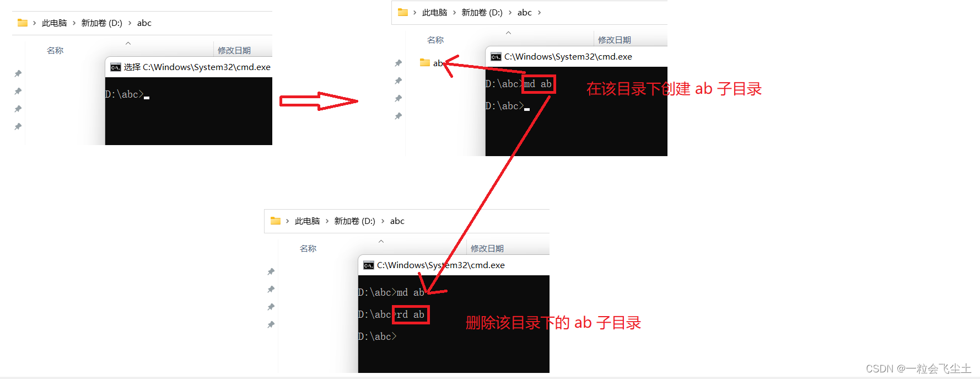Expand chevron after '新加卷 (D:)' in top-left window
980x379 pixels.
[x=130, y=23]
